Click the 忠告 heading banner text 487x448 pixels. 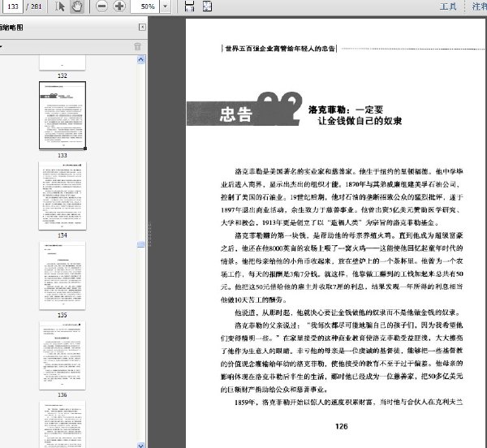coord(235,114)
